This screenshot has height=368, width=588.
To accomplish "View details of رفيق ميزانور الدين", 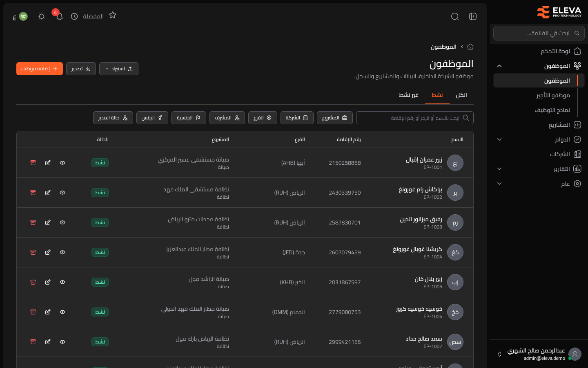I will [x=62, y=222].
